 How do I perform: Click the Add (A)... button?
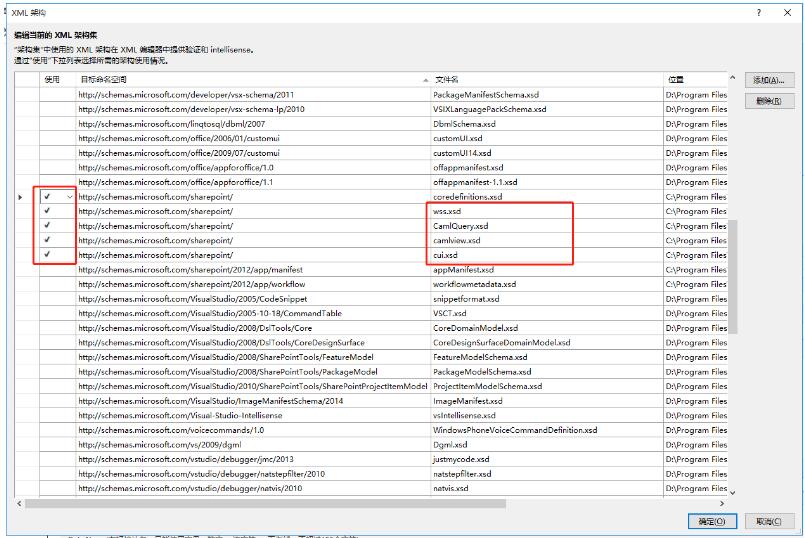(769, 80)
